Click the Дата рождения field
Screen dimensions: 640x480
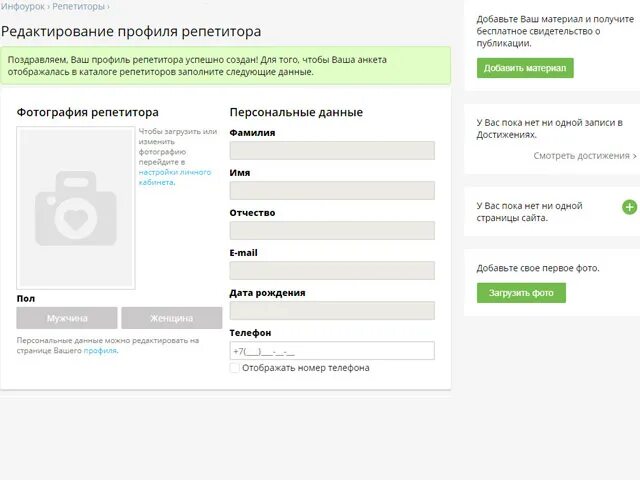(x=331, y=311)
